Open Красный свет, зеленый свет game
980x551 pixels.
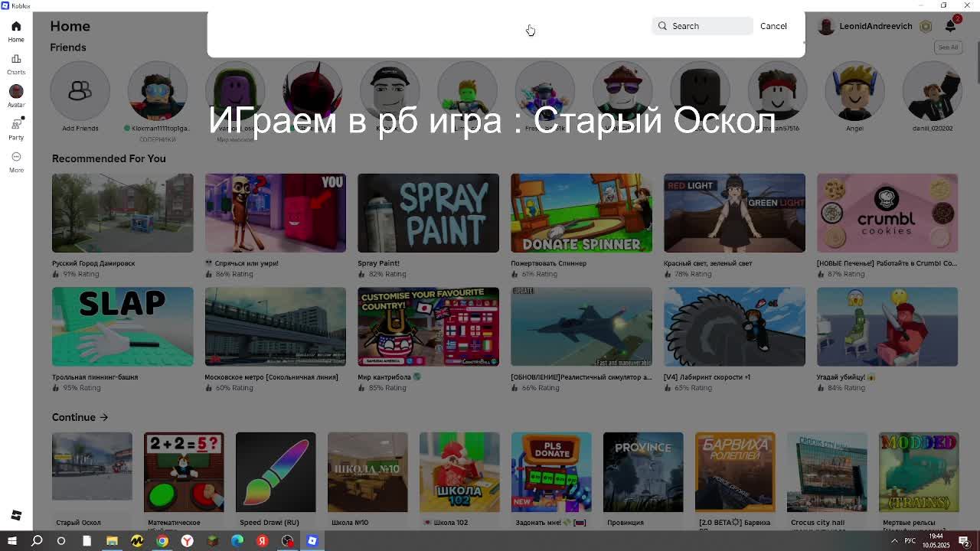point(734,213)
